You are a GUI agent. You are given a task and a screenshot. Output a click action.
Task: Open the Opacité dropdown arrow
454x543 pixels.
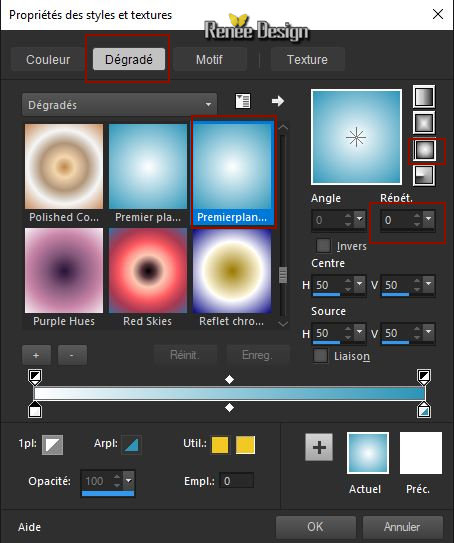[129, 481]
